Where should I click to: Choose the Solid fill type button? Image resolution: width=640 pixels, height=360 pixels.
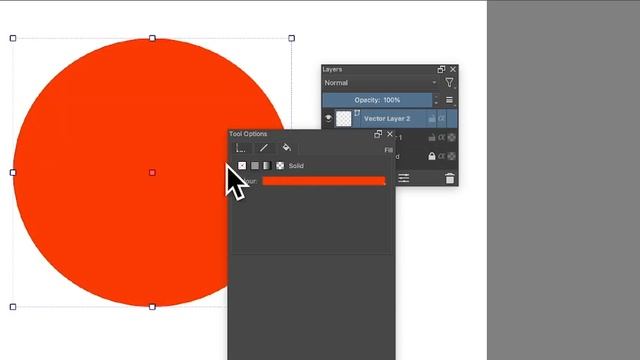[x=255, y=166]
